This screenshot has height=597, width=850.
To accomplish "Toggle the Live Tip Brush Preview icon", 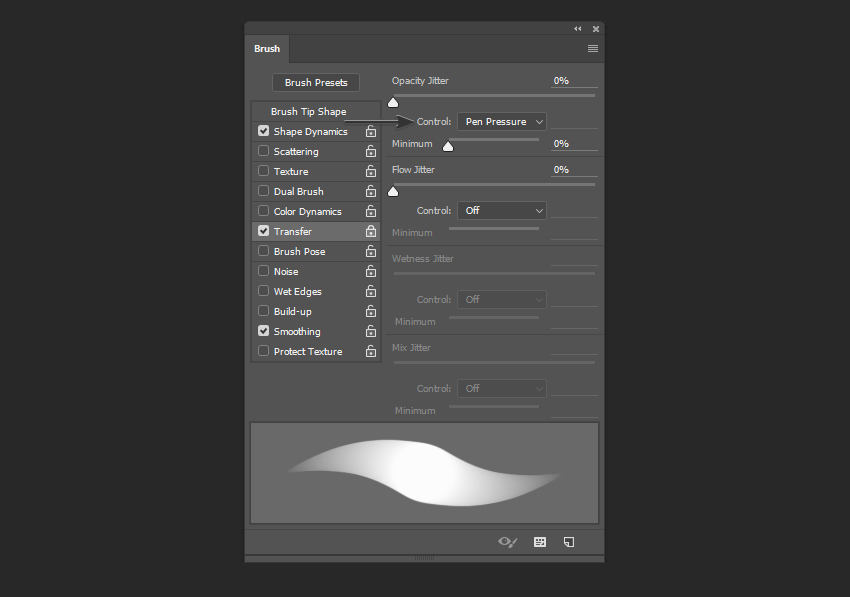I will pos(507,542).
